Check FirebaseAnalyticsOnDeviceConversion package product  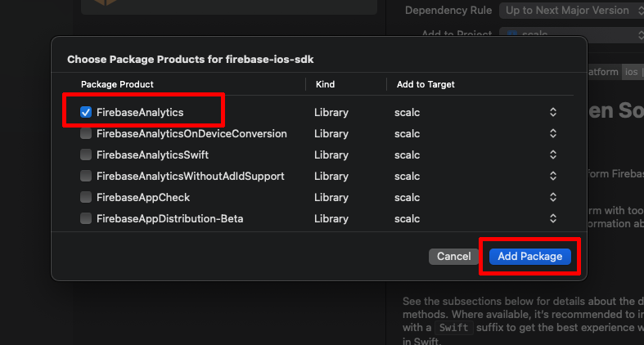tap(86, 133)
